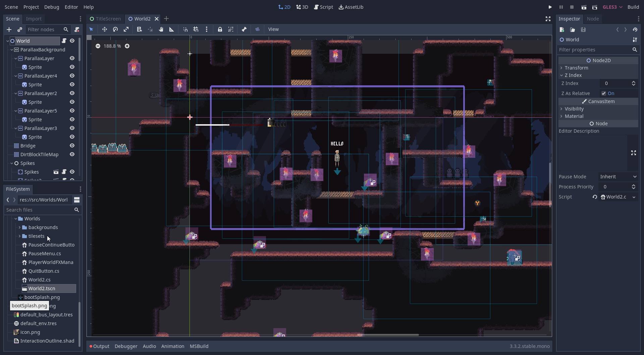Click the Instance Scene chain icon
This screenshot has height=355, width=644.
tap(20, 30)
